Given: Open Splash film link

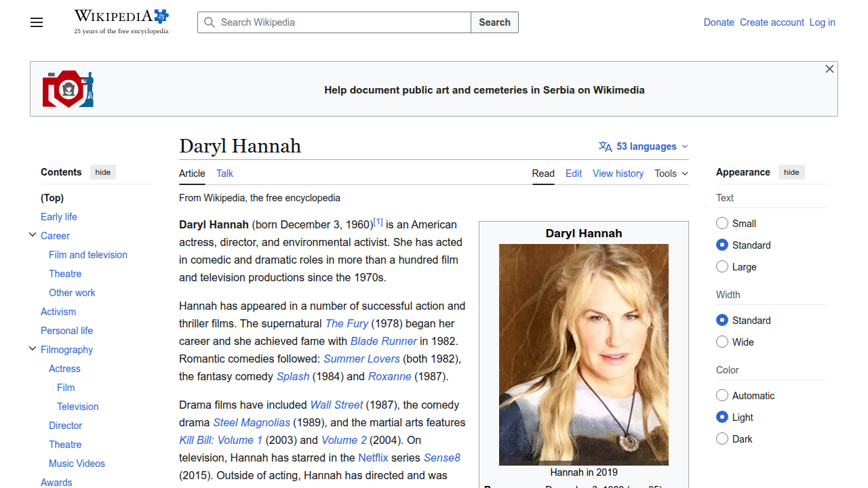Looking at the screenshot, I should pos(293,376).
